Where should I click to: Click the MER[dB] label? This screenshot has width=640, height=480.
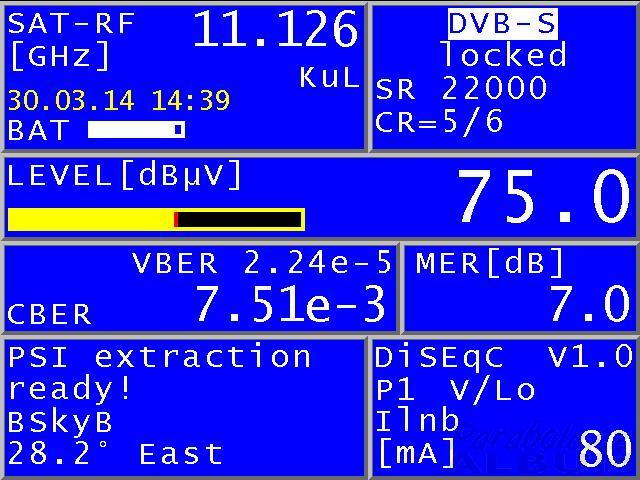point(490,262)
